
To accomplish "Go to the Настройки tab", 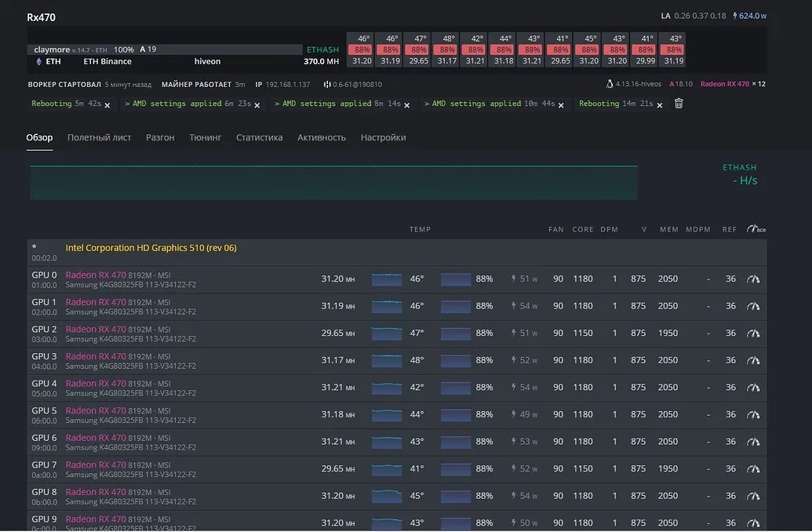I will [x=383, y=138].
